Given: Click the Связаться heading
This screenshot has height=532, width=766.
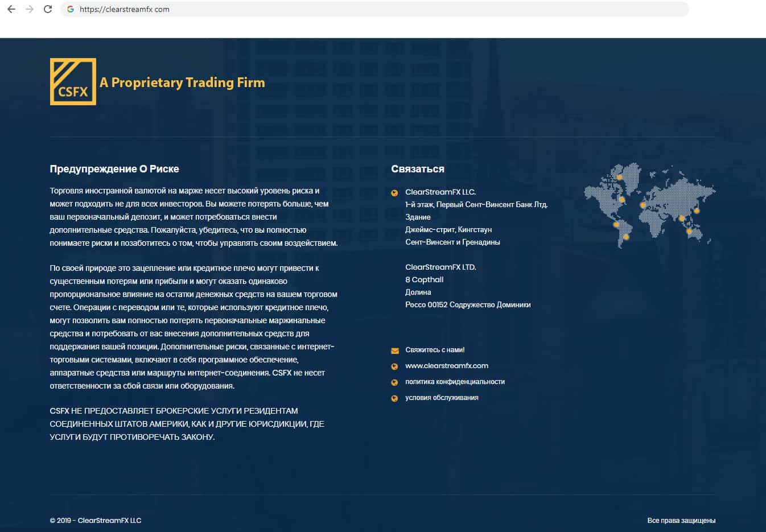Looking at the screenshot, I should tap(418, 169).
